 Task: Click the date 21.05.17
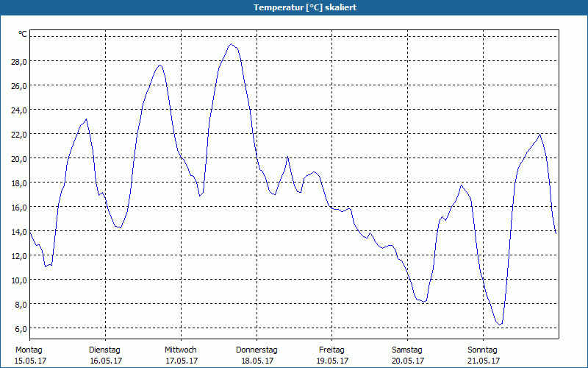point(484,361)
